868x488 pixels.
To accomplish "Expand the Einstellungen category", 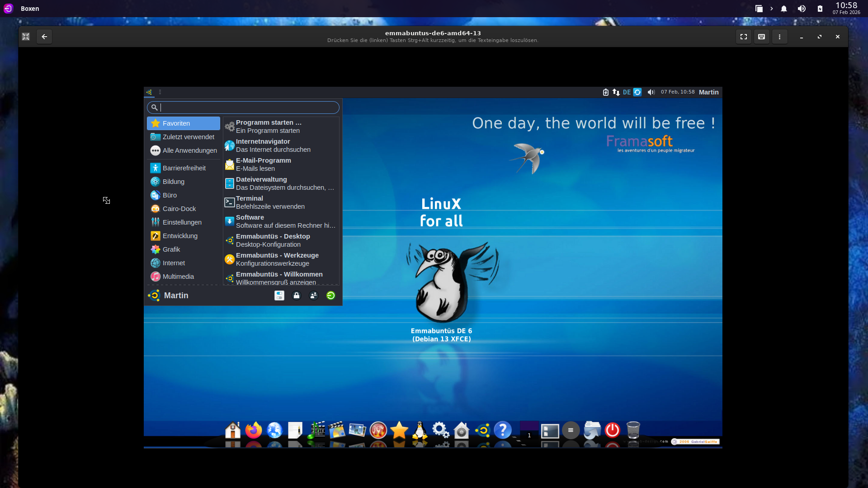I will click(x=182, y=222).
